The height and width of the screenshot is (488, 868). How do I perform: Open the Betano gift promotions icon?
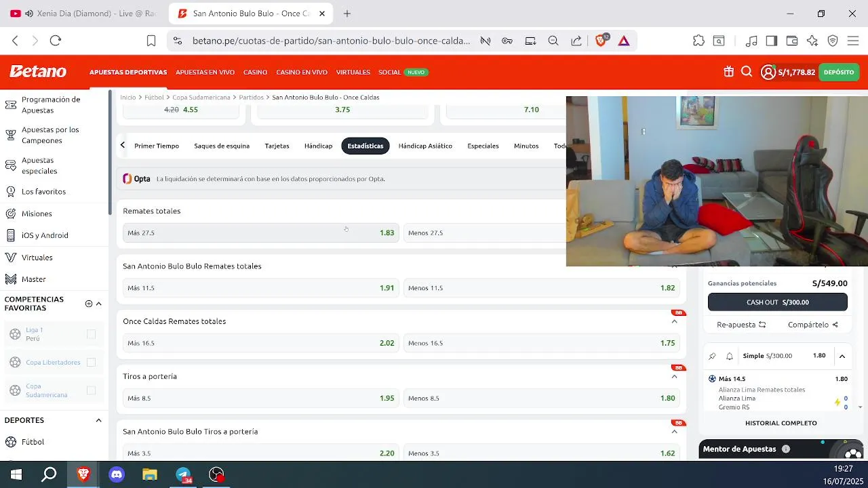click(728, 72)
